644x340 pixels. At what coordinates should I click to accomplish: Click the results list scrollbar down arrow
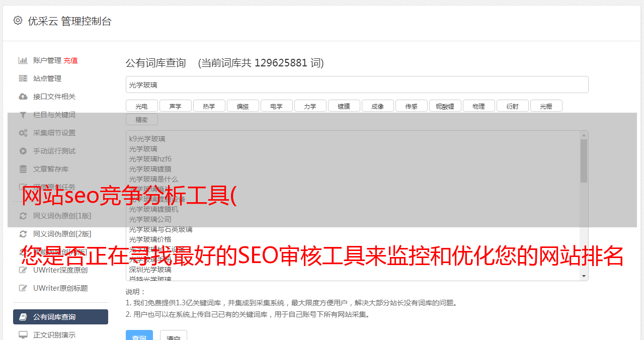pyautogui.click(x=584, y=276)
